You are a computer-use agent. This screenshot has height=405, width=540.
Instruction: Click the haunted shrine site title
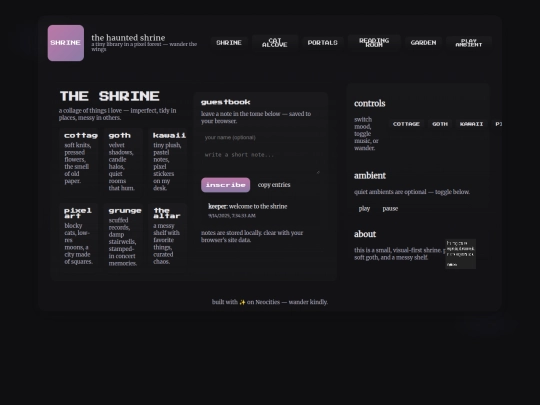coord(128,38)
